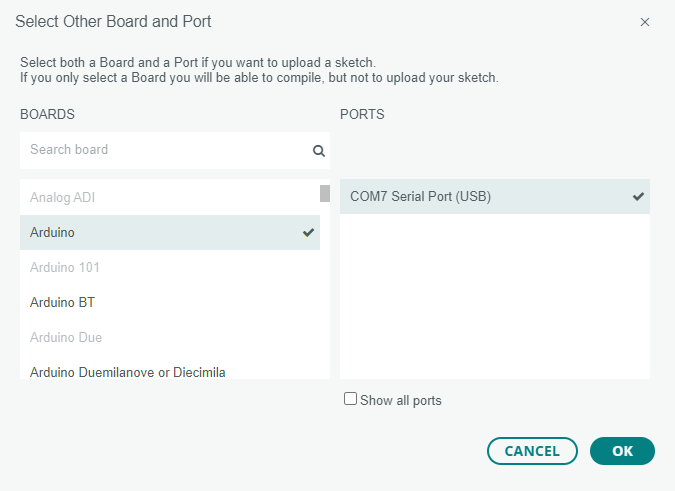675x491 pixels.
Task: Confirm the selection with the OK button
Action: pos(622,451)
